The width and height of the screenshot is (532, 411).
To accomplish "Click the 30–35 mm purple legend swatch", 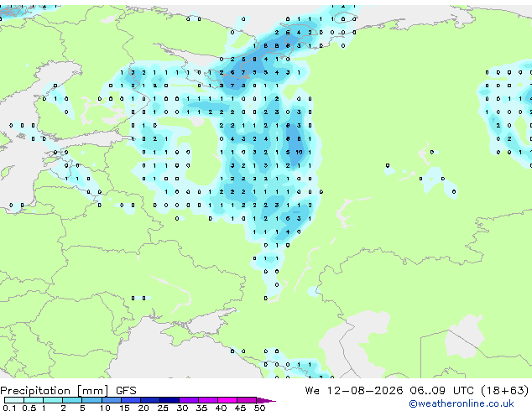I will tap(188, 400).
